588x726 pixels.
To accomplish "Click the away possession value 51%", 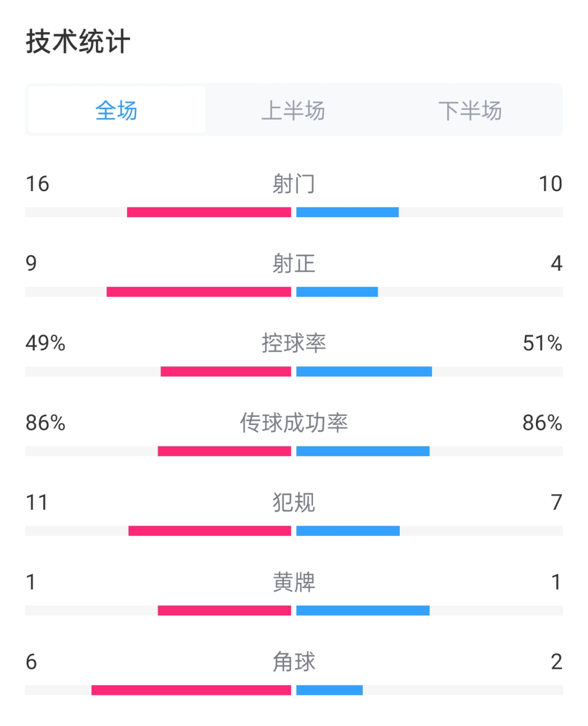I will click(x=543, y=343).
